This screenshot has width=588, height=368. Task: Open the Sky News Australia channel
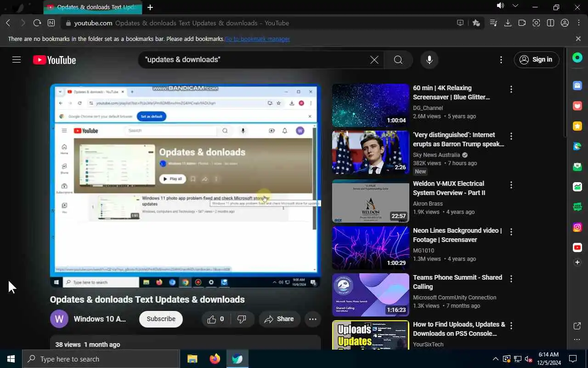coord(436,155)
